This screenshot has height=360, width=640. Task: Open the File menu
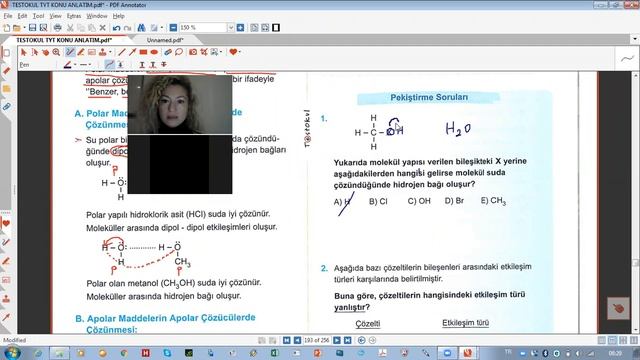point(8,16)
